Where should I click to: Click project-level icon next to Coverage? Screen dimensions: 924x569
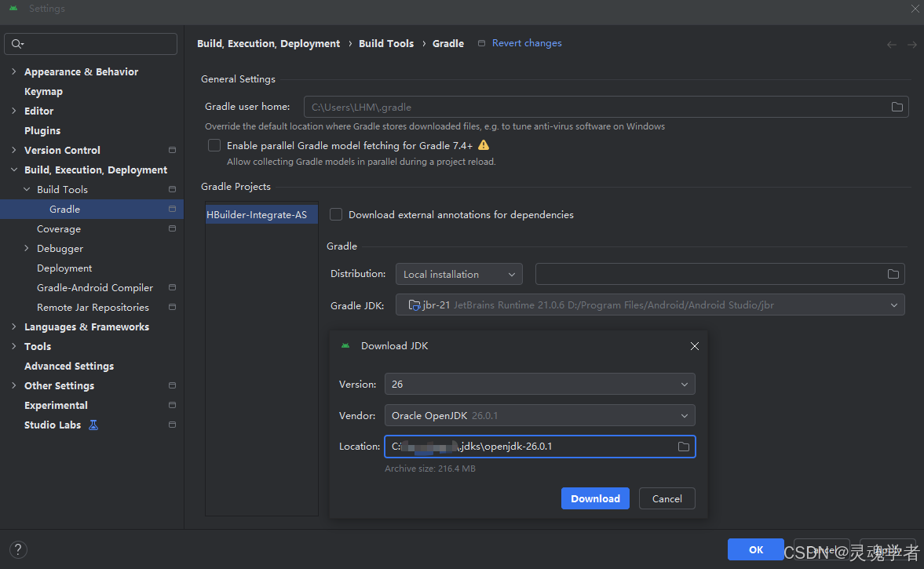[172, 228]
